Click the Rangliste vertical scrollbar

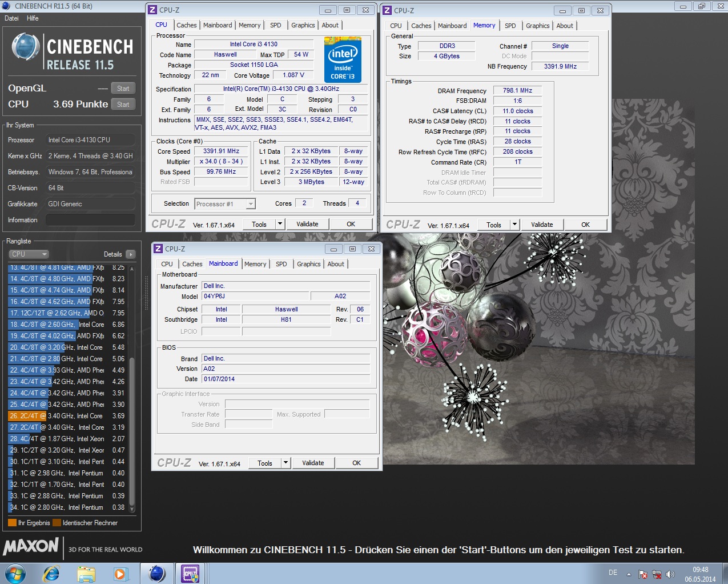point(132,389)
